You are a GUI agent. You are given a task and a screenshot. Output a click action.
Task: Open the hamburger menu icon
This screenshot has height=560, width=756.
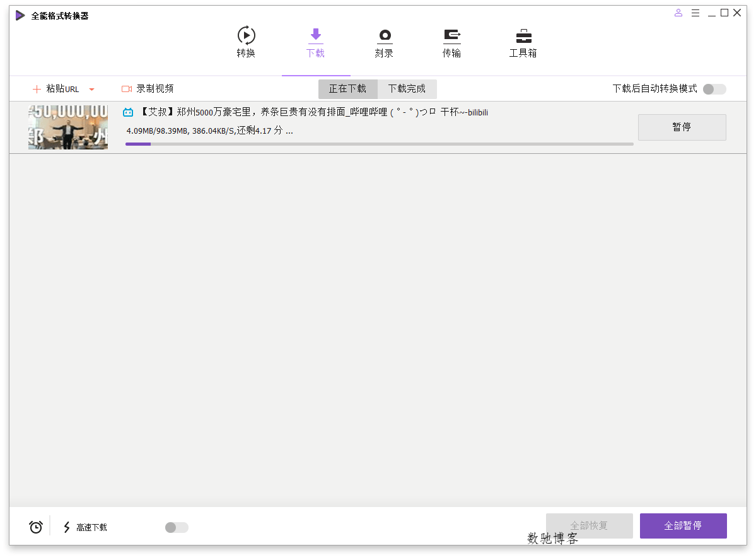click(695, 13)
